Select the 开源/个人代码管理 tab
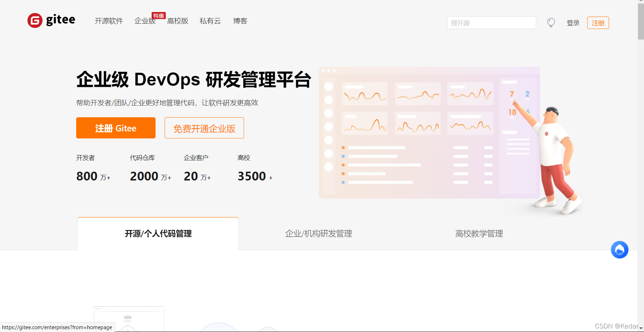The image size is (644, 332). click(x=158, y=233)
